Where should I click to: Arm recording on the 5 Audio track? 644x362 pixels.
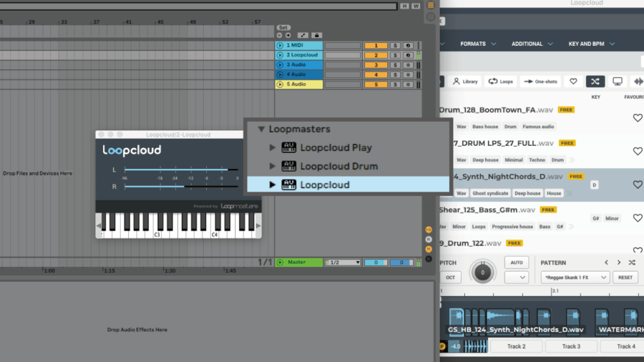(x=408, y=84)
